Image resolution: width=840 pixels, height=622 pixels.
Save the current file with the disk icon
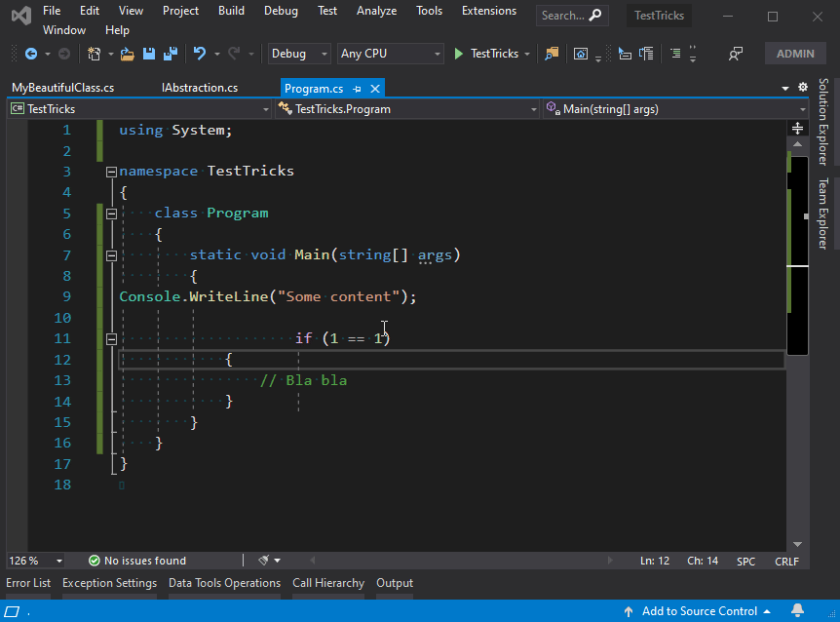[149, 54]
